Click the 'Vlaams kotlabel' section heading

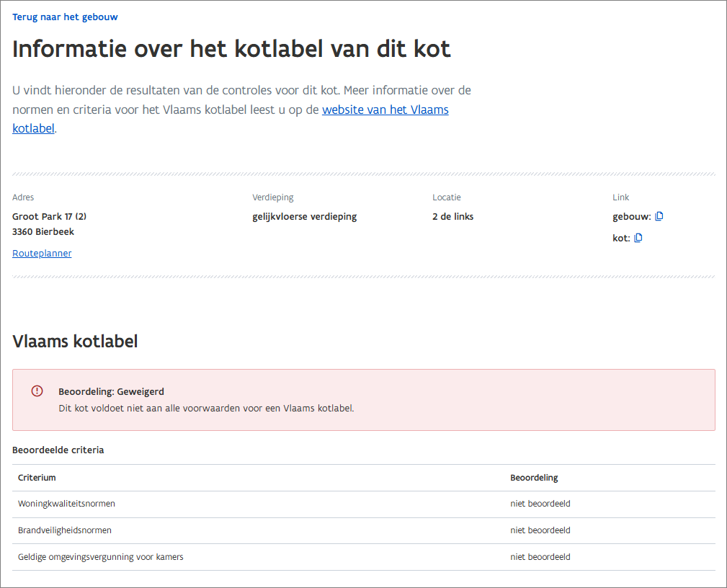click(x=75, y=341)
